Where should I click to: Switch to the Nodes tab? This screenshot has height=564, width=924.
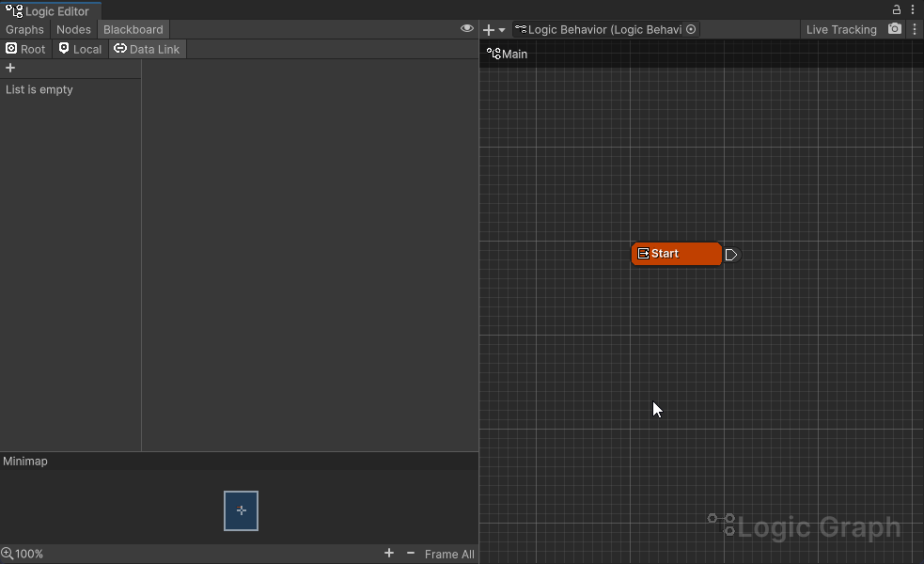pyautogui.click(x=73, y=29)
